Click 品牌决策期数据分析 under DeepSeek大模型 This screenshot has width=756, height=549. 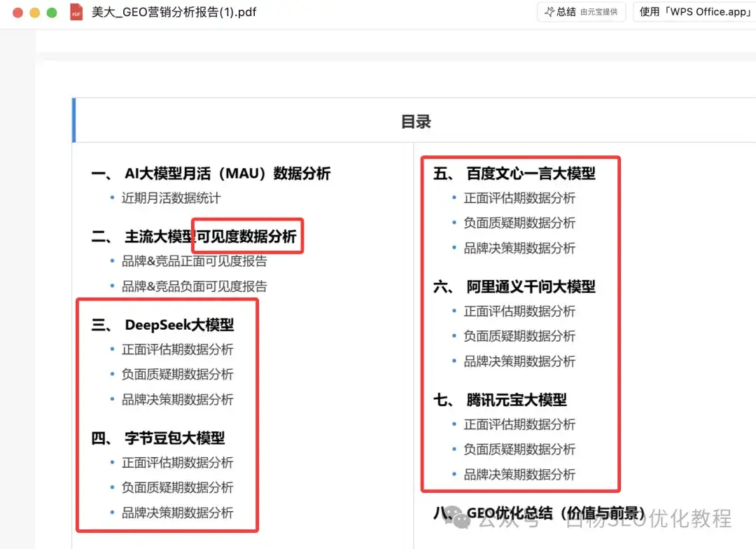coord(177,399)
